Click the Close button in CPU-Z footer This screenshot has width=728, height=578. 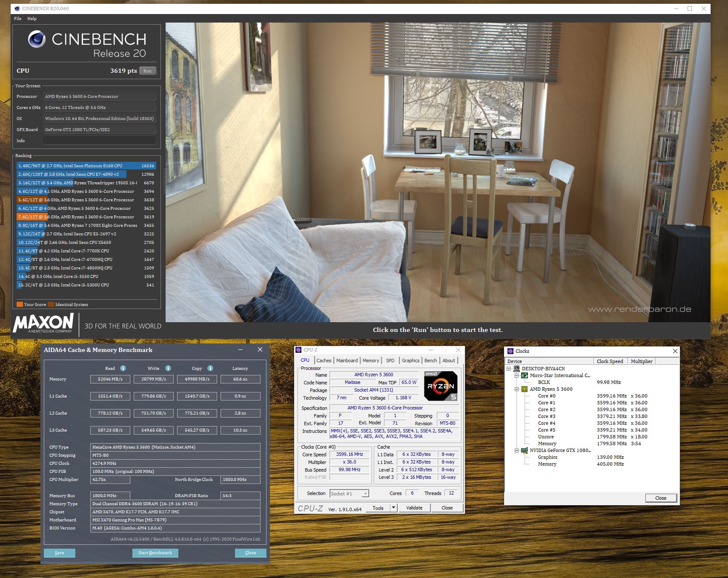click(447, 508)
